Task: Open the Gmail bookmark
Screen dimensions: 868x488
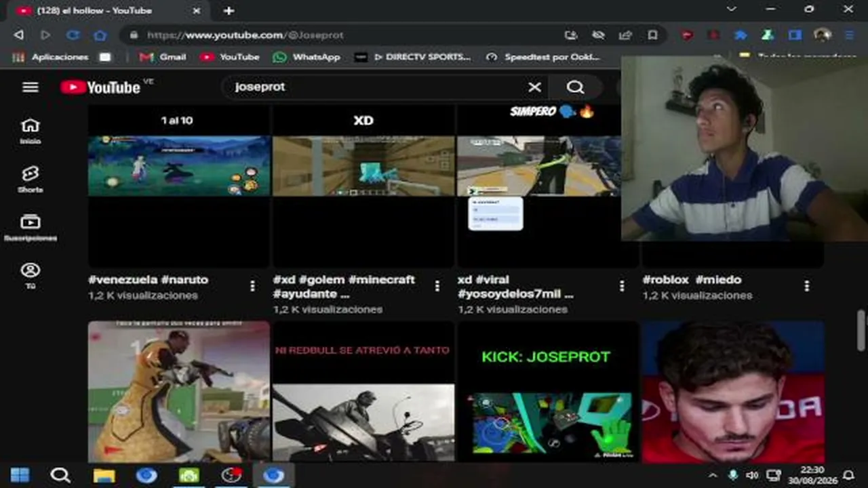Action: pyautogui.click(x=163, y=57)
